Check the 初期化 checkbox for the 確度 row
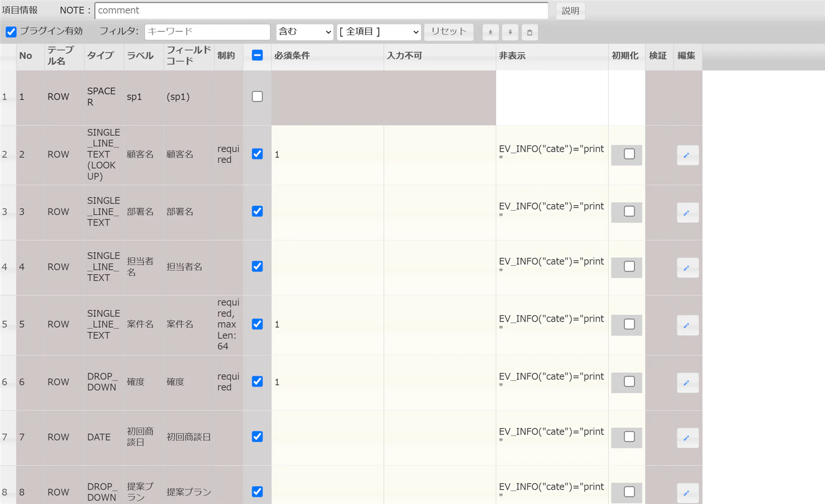The image size is (825, 504). pyautogui.click(x=629, y=382)
